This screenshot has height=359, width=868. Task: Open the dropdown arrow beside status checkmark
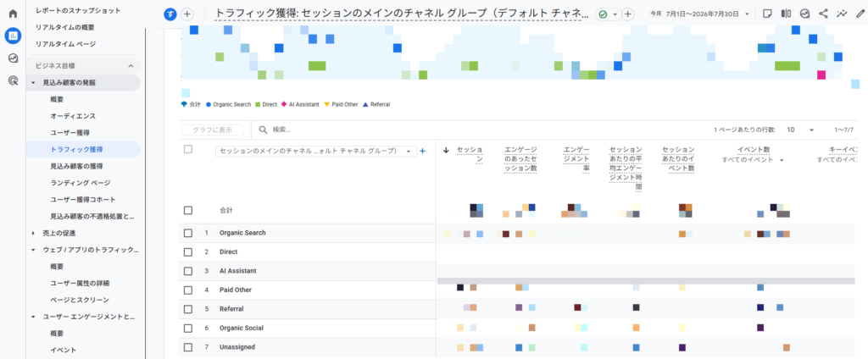(615, 15)
